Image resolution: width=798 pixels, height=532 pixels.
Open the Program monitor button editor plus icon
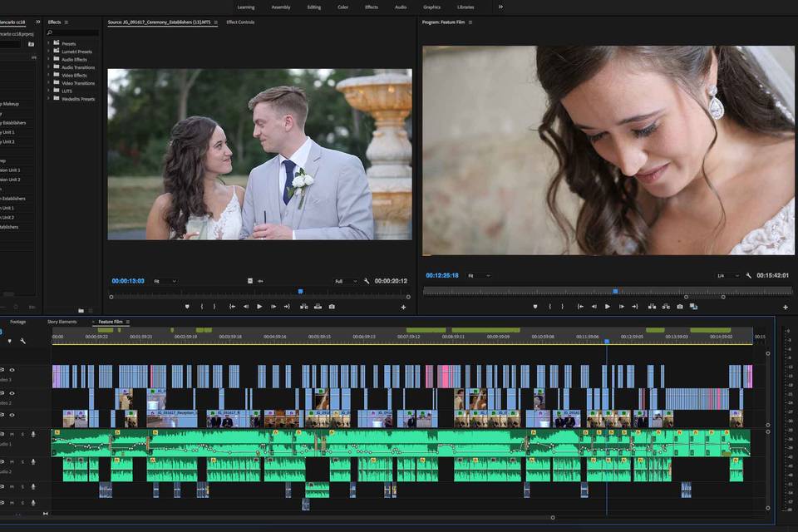pyautogui.click(x=786, y=307)
